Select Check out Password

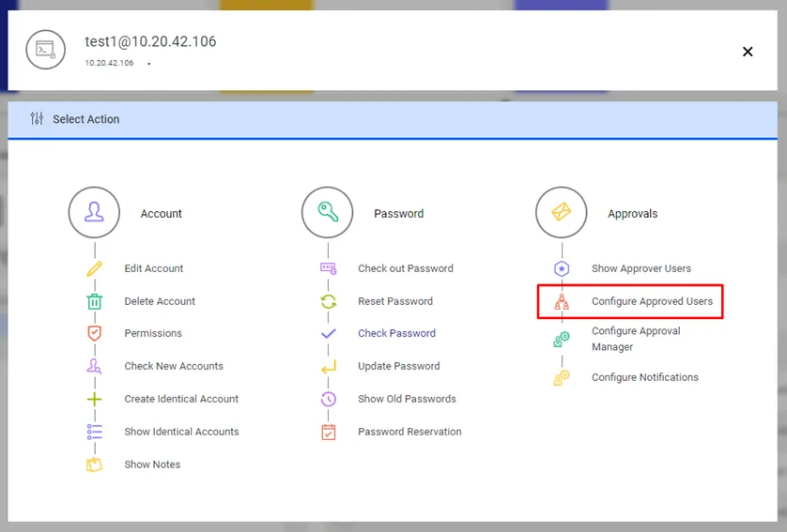pos(406,268)
